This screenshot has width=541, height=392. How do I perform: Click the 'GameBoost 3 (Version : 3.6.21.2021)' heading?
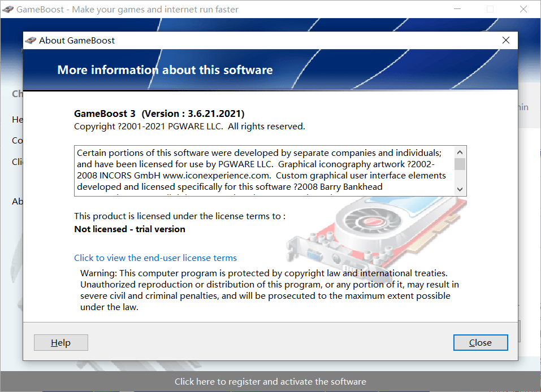159,114
